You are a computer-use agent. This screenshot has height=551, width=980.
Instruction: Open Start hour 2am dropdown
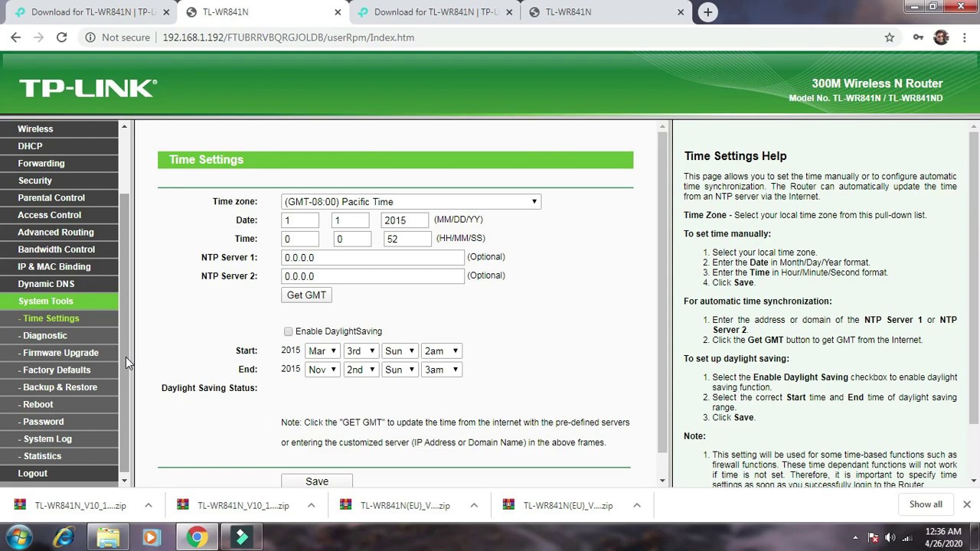tap(442, 350)
